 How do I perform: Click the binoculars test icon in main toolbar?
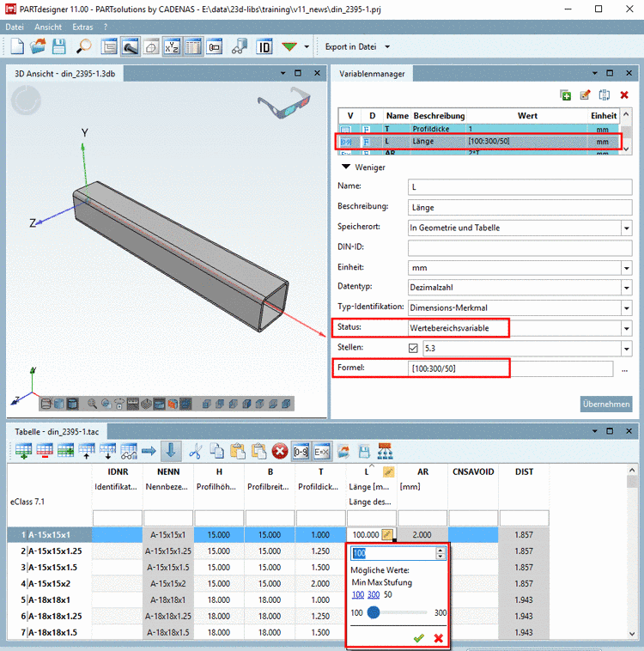click(240, 46)
